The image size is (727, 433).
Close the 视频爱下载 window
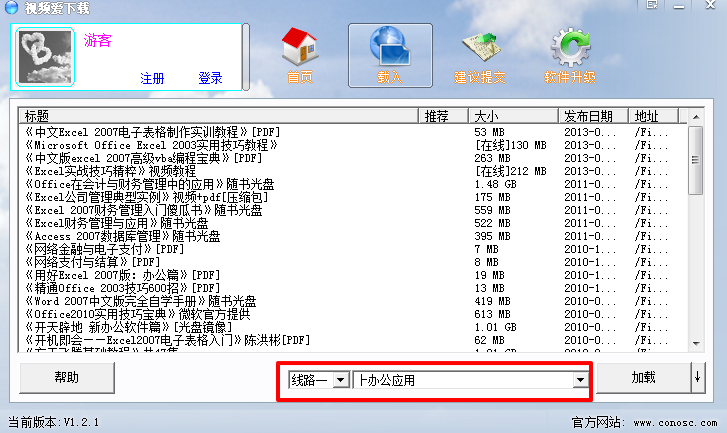[x=710, y=5]
